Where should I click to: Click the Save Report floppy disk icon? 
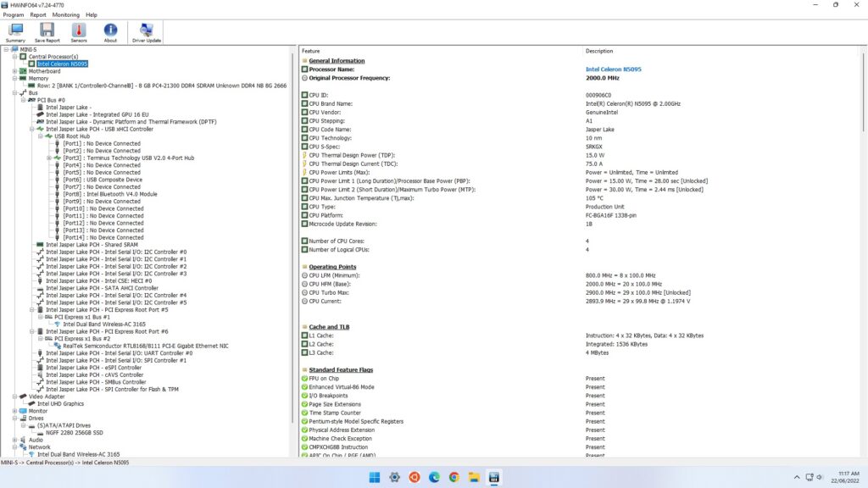coord(47,32)
